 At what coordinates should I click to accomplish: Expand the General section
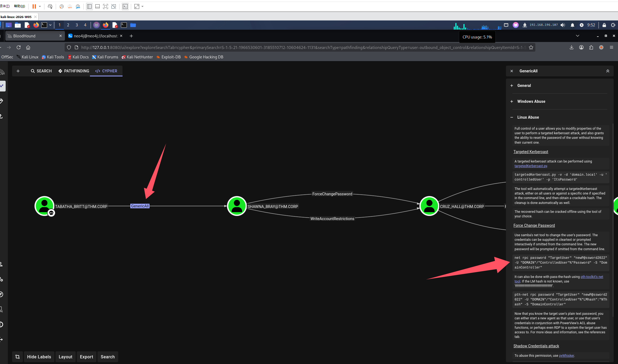(x=524, y=86)
